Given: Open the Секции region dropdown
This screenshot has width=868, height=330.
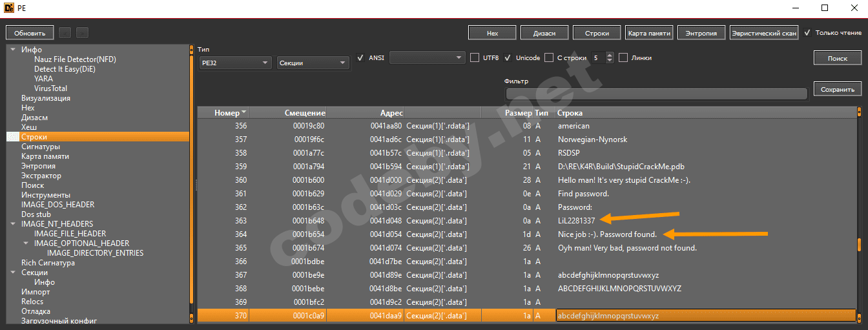Looking at the screenshot, I should click(x=313, y=63).
